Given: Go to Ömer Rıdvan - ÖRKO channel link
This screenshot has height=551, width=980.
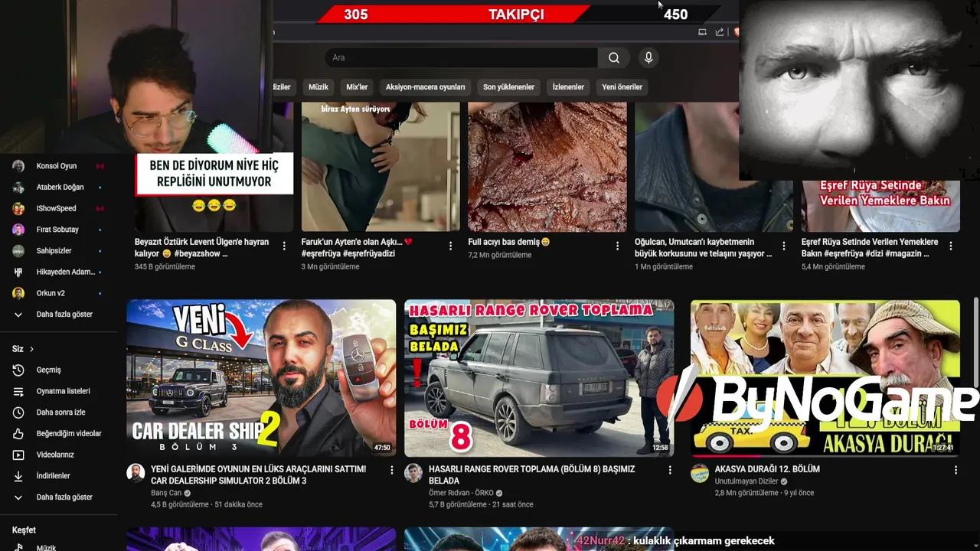Looking at the screenshot, I should point(461,493).
